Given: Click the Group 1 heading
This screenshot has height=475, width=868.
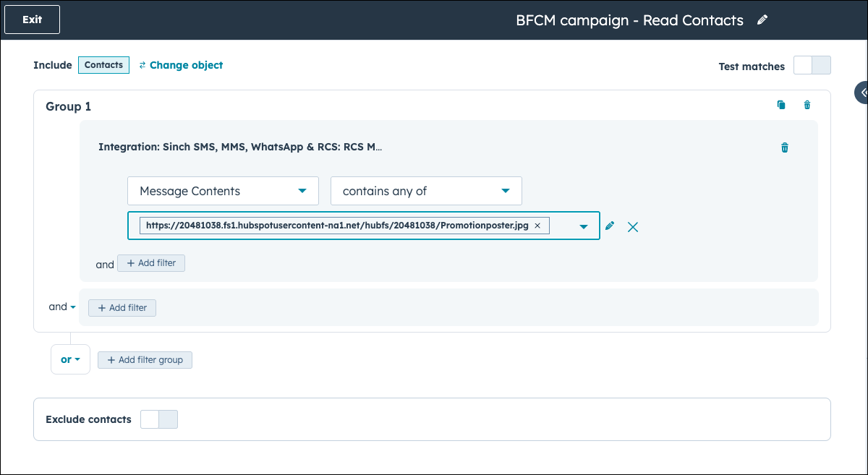Looking at the screenshot, I should point(69,106).
